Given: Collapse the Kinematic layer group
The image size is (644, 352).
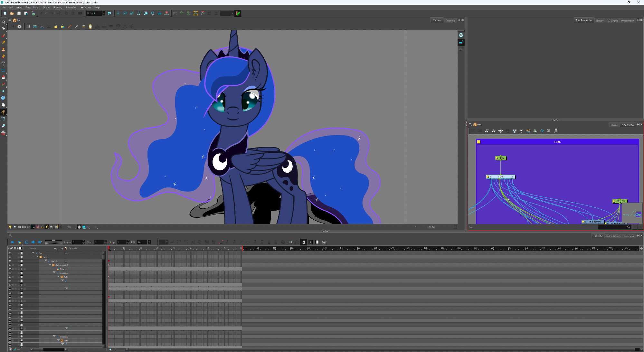Looking at the screenshot, I should click(54, 272).
